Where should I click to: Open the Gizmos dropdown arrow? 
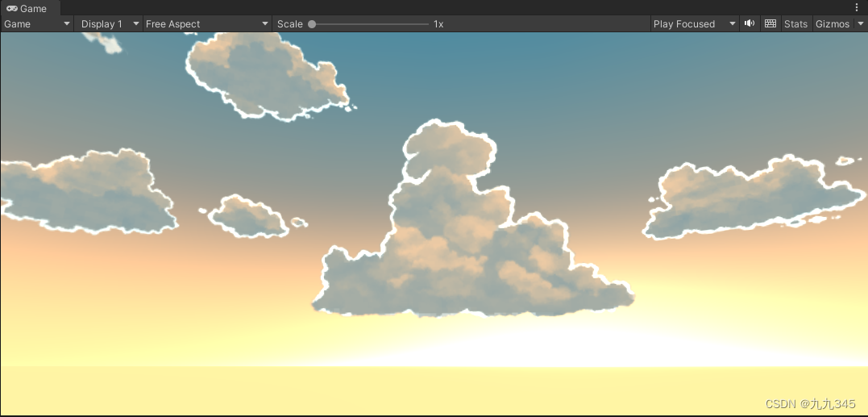[860, 24]
